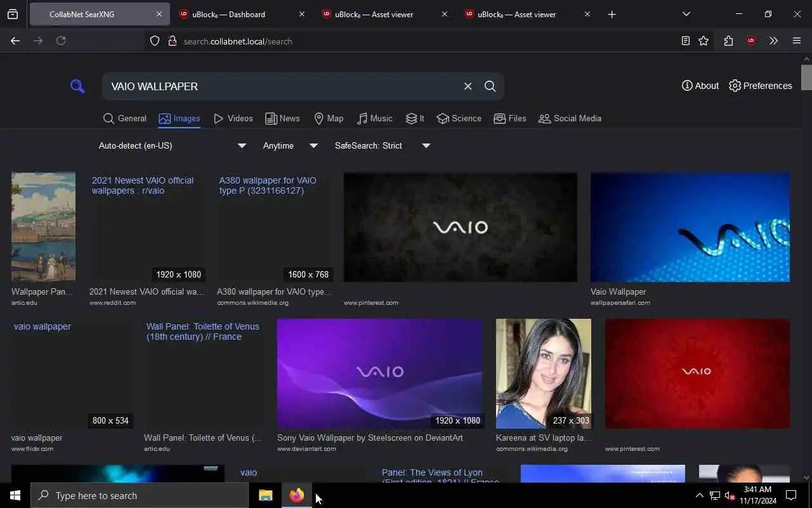Open the blue dotted Vaio Wallpaper image
Viewport: 812px width, 508px height.
(690, 227)
